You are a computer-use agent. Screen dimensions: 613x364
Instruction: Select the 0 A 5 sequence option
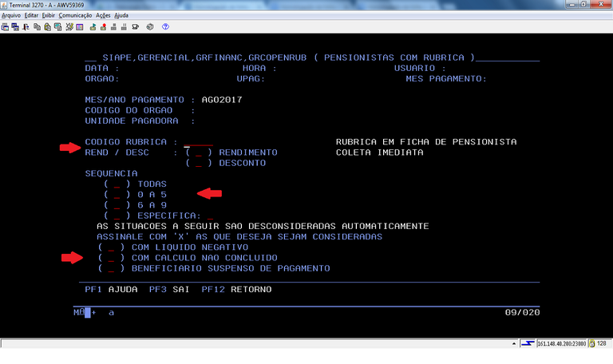point(117,195)
